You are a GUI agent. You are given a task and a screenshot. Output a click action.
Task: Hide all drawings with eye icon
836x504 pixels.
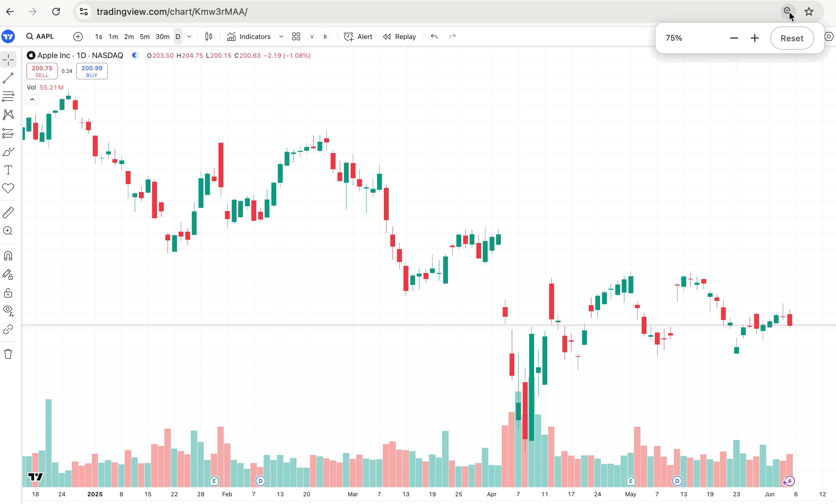8,310
